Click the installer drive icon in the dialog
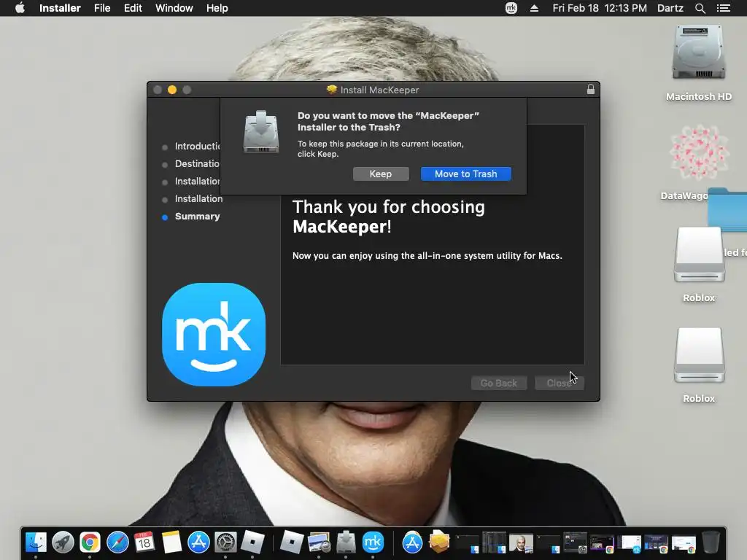The height and width of the screenshot is (560, 747). point(261,132)
